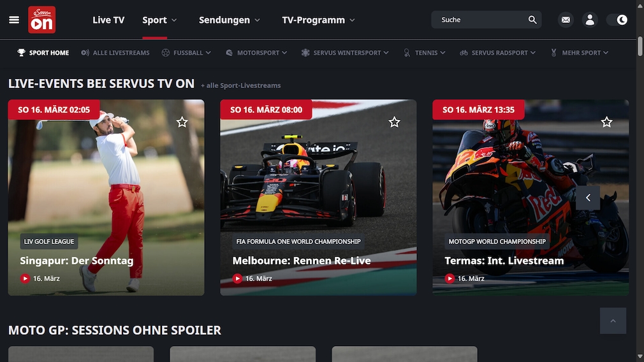Open Melbourne: Rennen Re-Live title link
The image size is (644, 362).
point(302,261)
